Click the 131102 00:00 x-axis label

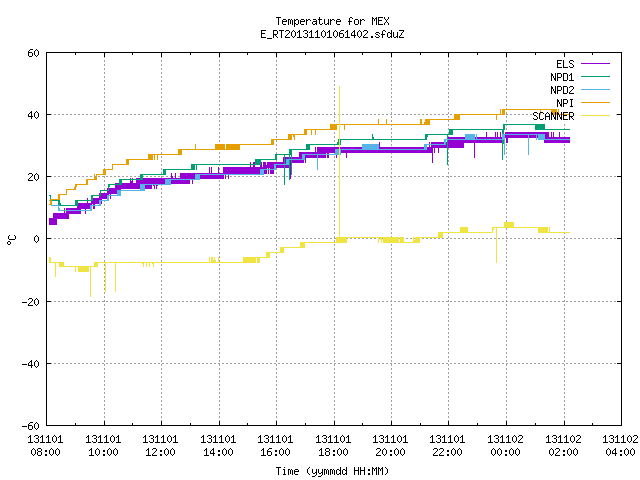(506, 446)
